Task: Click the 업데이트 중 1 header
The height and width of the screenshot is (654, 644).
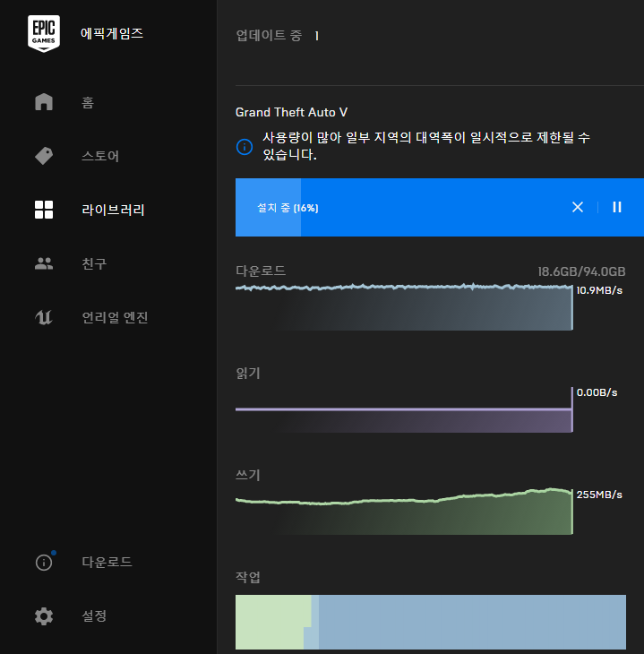Action: coord(278,36)
